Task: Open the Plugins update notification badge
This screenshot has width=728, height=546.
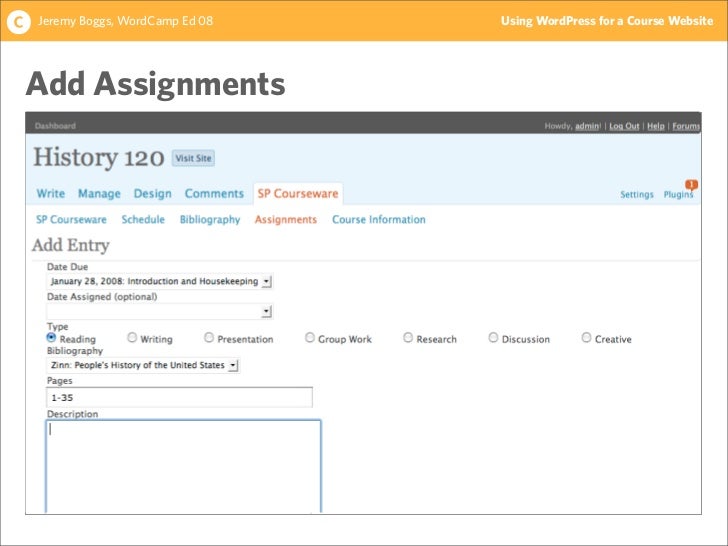Action: click(x=691, y=184)
